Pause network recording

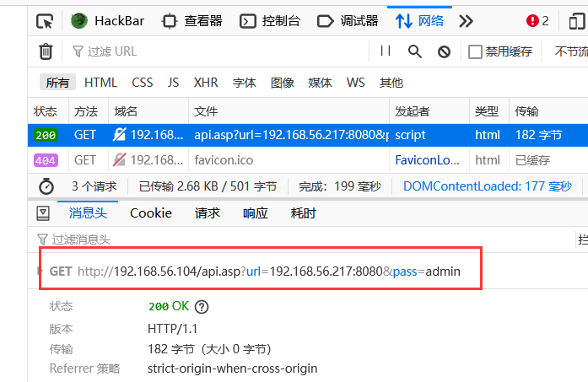coord(386,51)
